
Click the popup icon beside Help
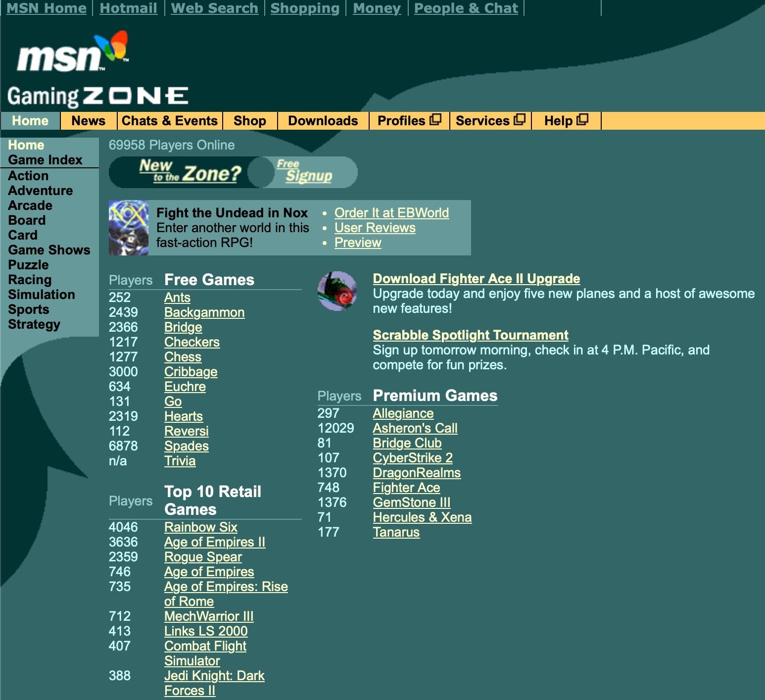pos(583,120)
